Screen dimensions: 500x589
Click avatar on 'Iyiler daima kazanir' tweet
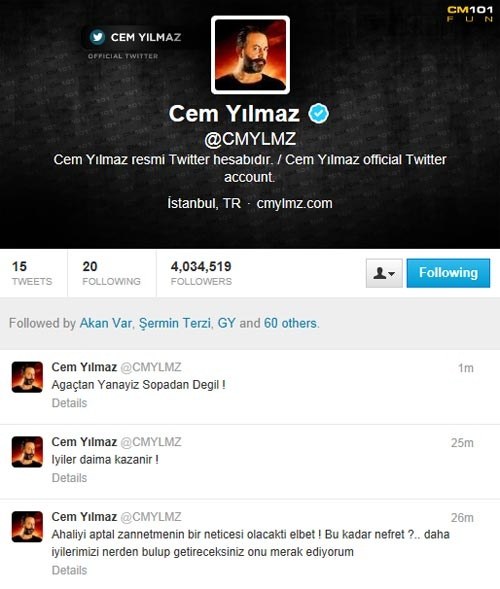click(x=27, y=452)
